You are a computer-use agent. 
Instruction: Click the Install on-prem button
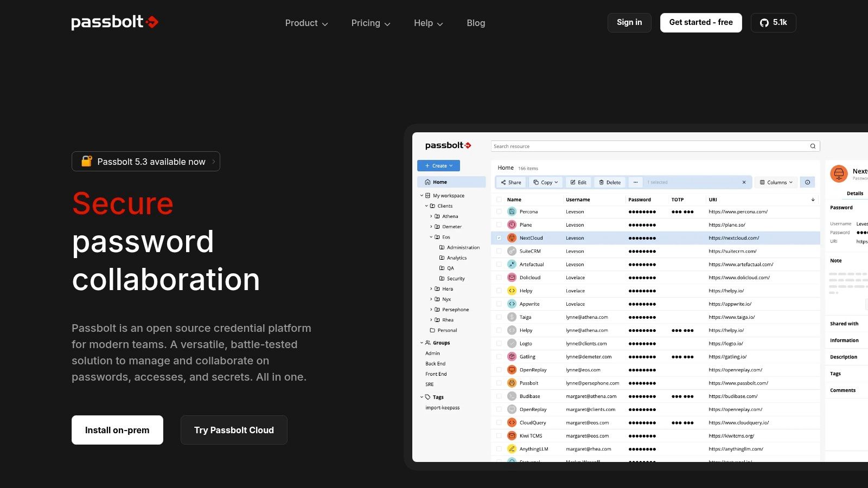[117, 430]
